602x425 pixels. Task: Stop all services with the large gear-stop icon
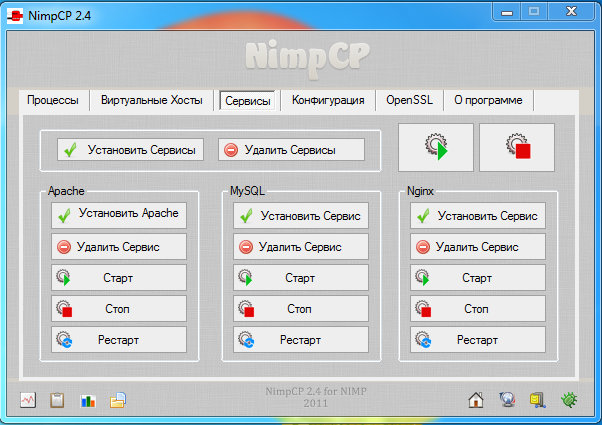coord(517,147)
